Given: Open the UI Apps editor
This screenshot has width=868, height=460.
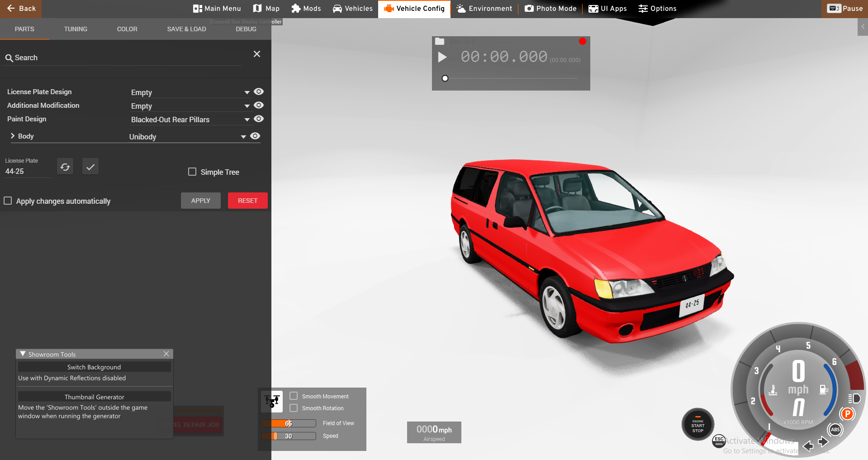Looking at the screenshot, I should click(x=607, y=9).
